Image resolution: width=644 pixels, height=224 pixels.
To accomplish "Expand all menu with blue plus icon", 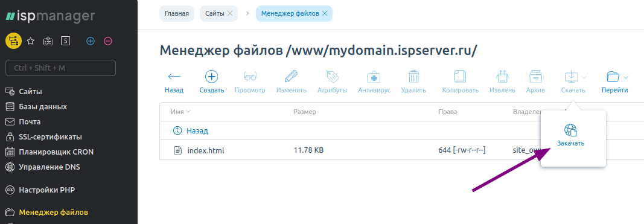I will (91, 41).
